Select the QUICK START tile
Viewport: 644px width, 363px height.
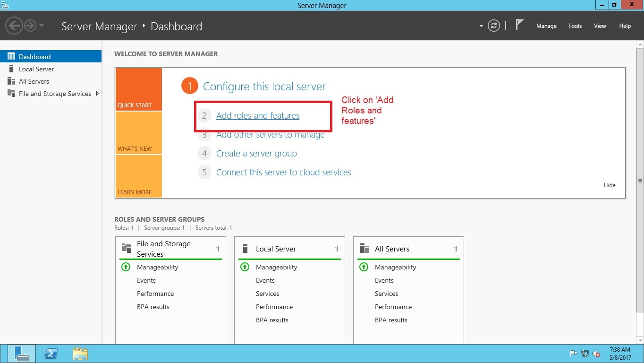point(139,89)
